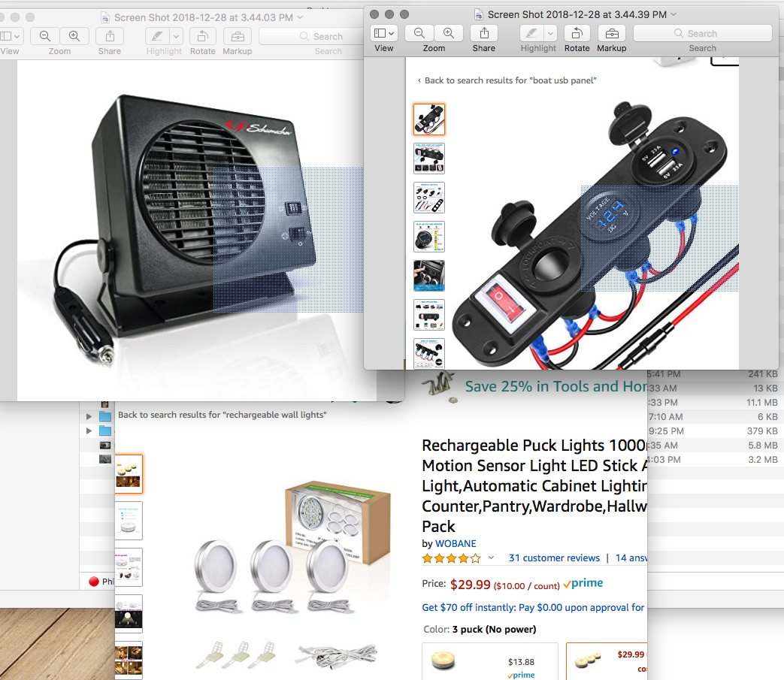Rotate image in 3.44.03 PM window
Viewport: 784px width, 680px height.
(202, 37)
